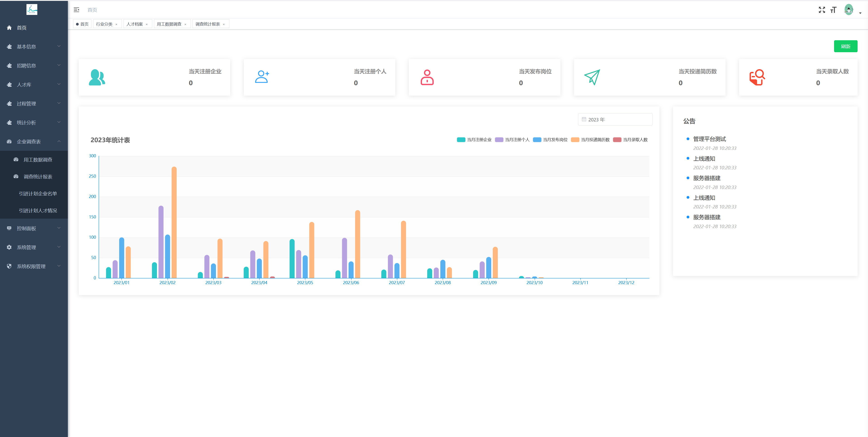Click the 当天注册企业 people icon
The height and width of the screenshot is (437, 868).
tap(97, 77)
